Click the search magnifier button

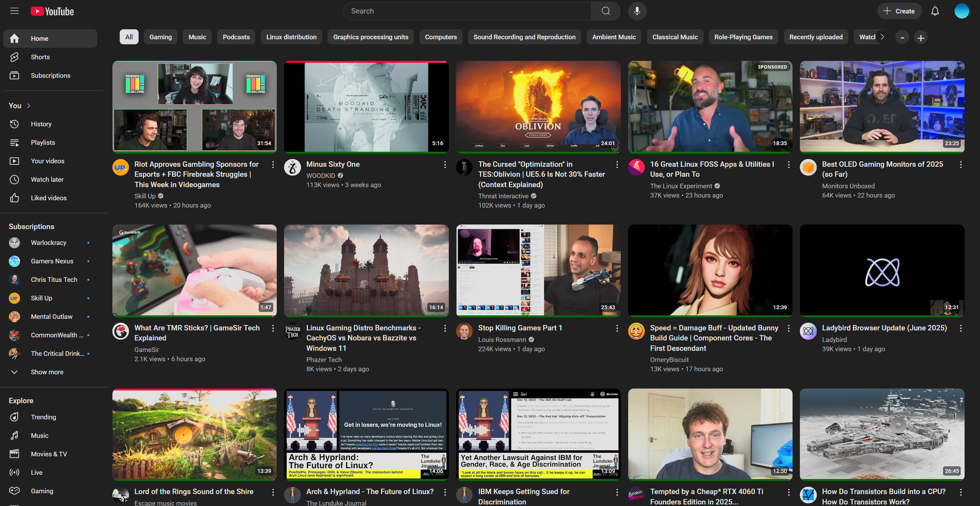pos(606,11)
